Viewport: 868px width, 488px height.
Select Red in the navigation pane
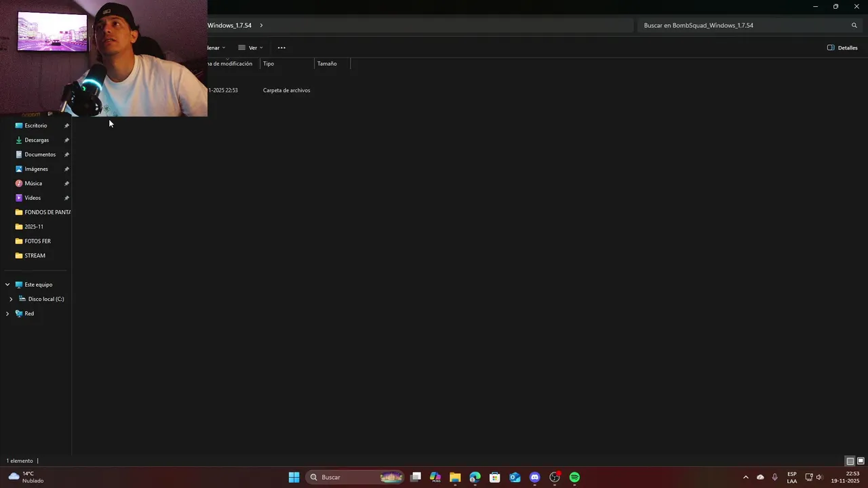tap(29, 314)
